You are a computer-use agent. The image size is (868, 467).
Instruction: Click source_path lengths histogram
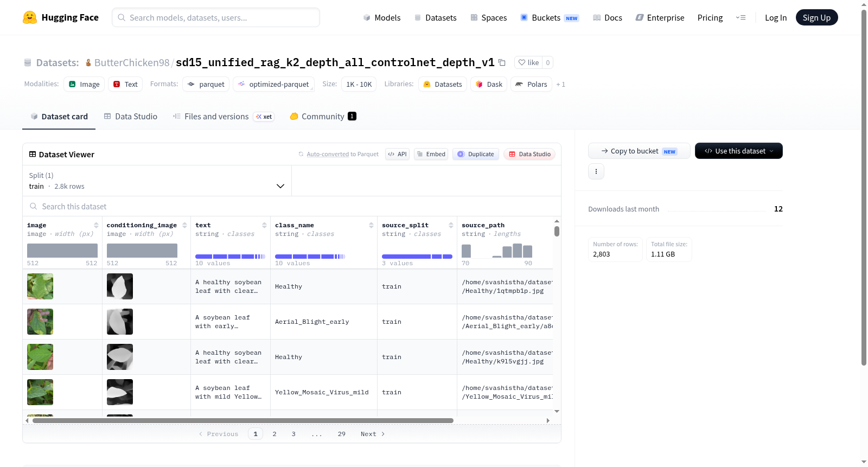[x=497, y=251]
